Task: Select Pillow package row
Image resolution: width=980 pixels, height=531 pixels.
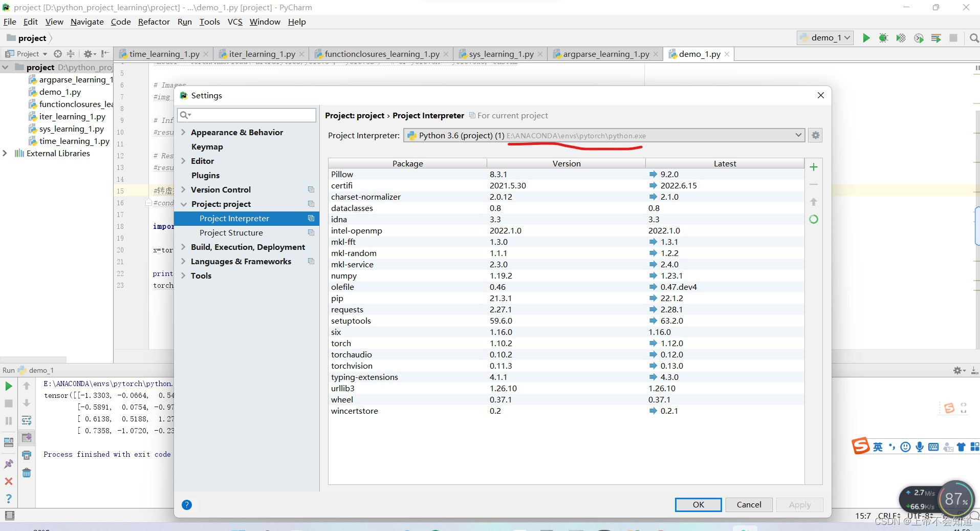Action: click(x=567, y=174)
